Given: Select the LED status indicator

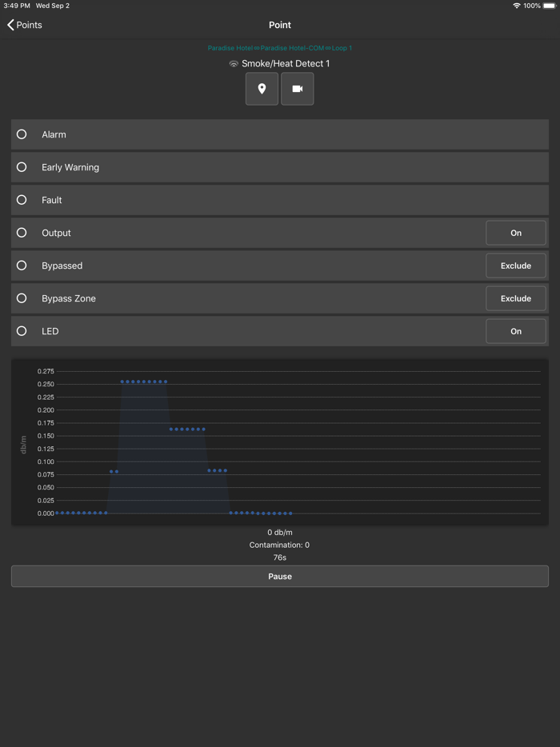Looking at the screenshot, I should (22, 331).
